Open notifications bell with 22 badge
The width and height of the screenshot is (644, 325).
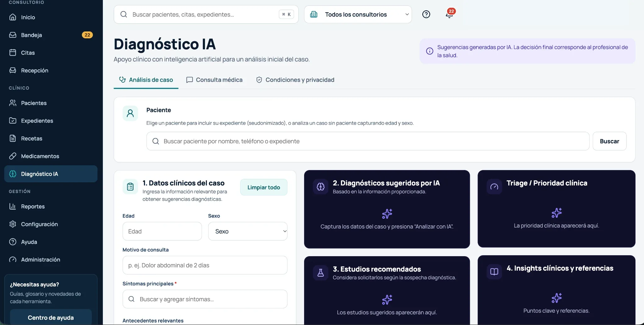pos(450,14)
